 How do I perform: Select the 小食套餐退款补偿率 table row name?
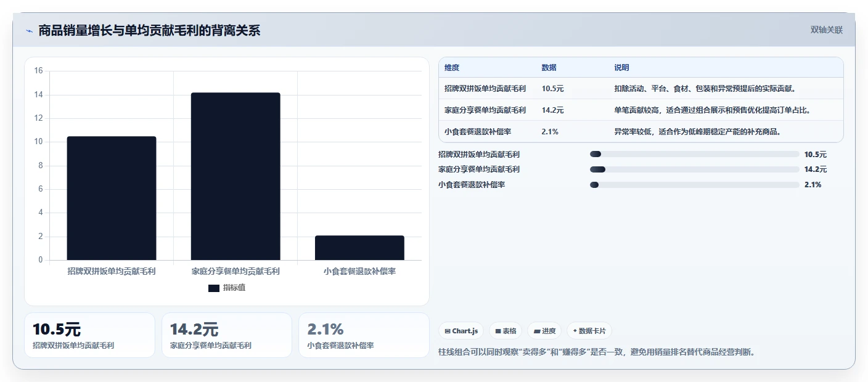(478, 132)
